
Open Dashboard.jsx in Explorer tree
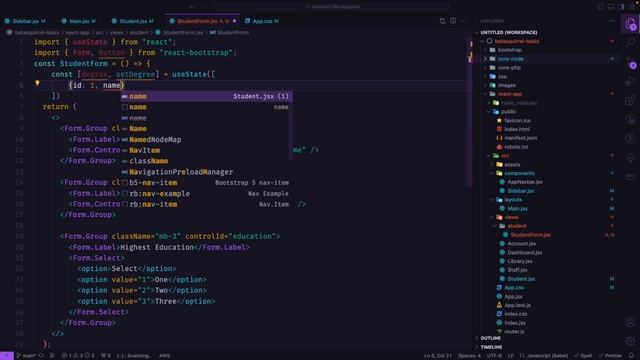tap(524, 253)
